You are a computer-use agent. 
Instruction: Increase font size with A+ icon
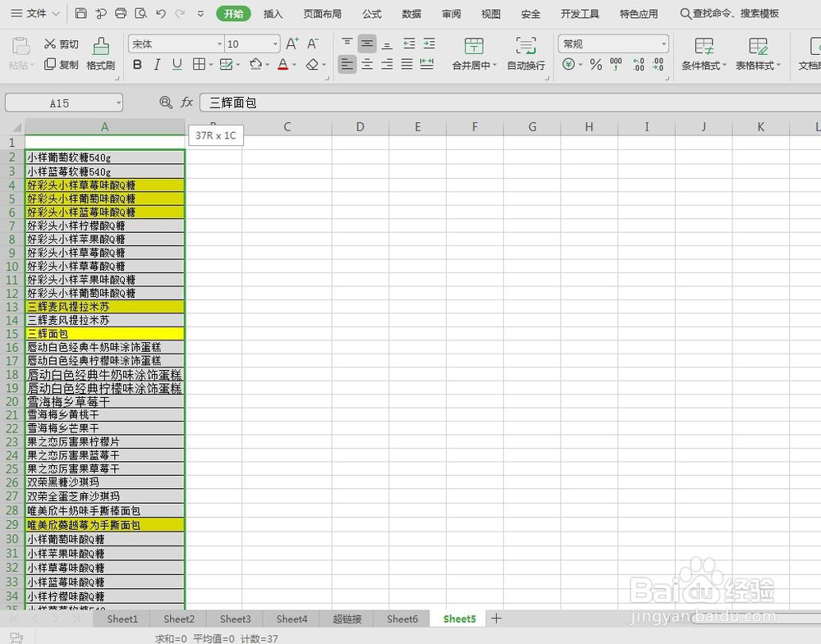(292, 43)
